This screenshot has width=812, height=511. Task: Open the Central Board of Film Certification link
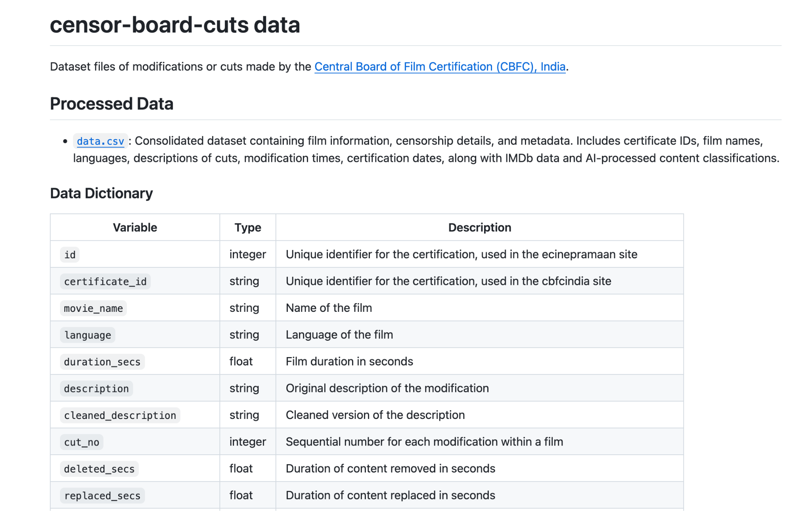click(x=439, y=67)
